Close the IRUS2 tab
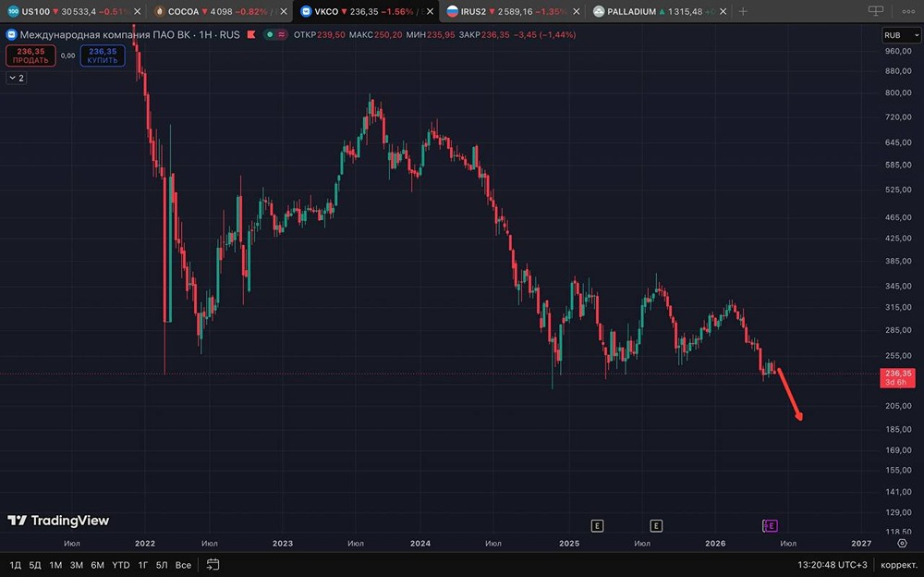The image size is (924, 577). [x=577, y=11]
